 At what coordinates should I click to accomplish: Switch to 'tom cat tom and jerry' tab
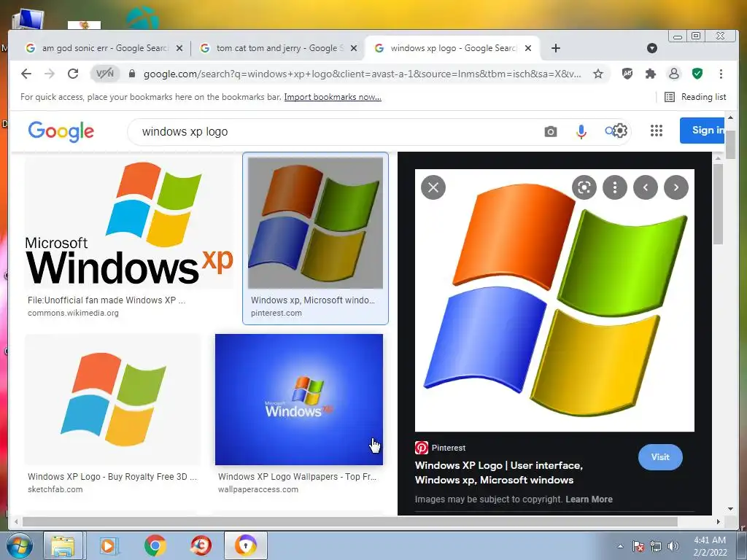pos(279,48)
